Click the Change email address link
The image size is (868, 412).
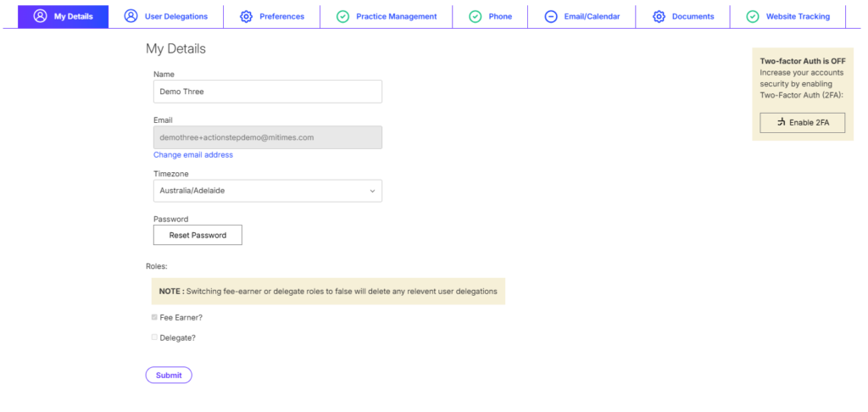(193, 155)
